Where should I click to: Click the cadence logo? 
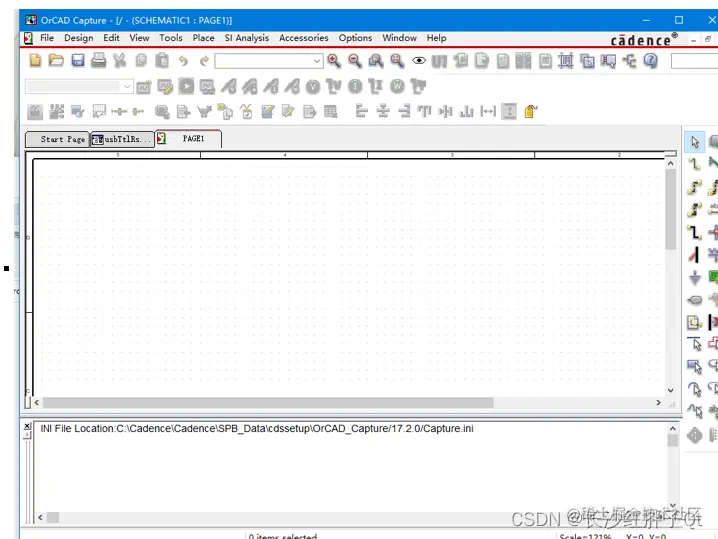pyautogui.click(x=644, y=40)
